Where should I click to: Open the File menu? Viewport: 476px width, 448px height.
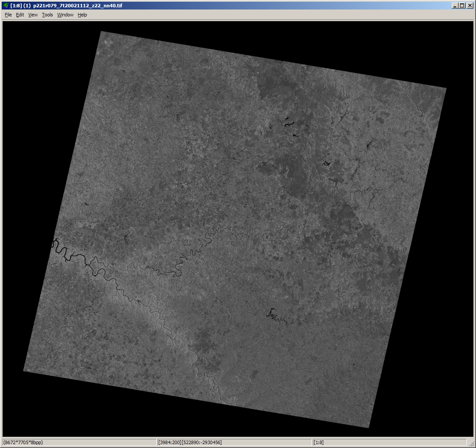(x=8, y=15)
